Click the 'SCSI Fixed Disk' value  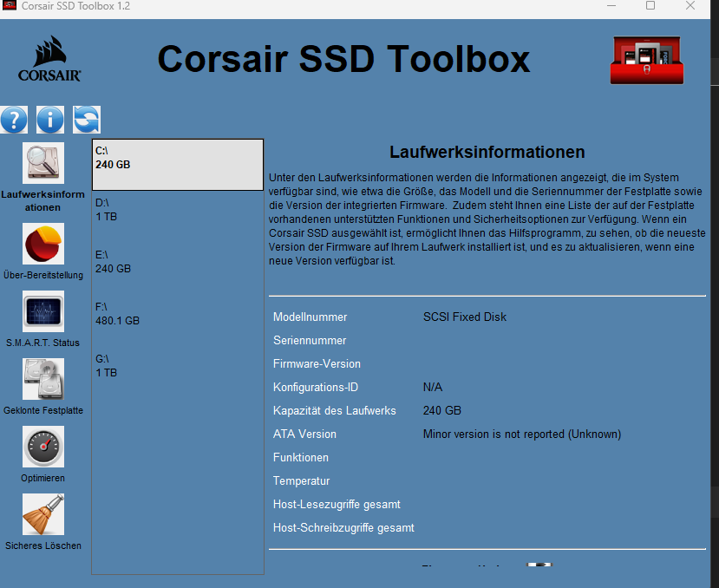coord(465,317)
